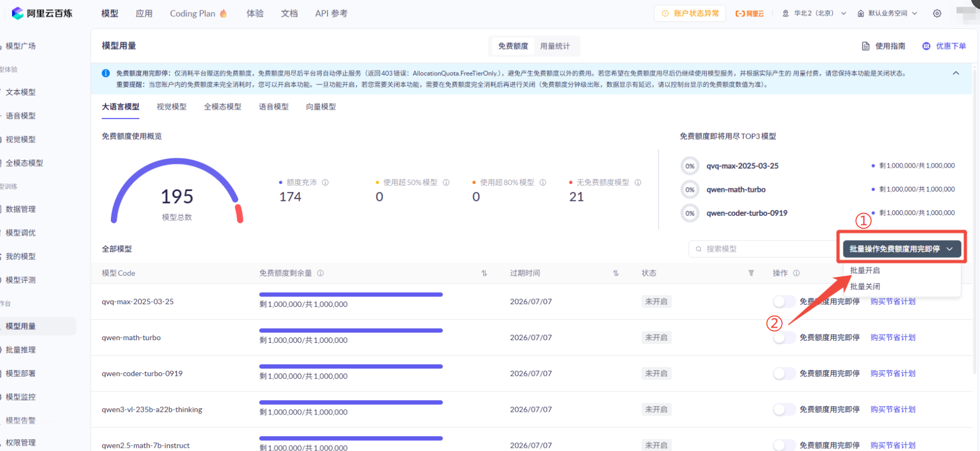Click 未开启 status tag for qvq-max-2025-03-25
This screenshot has height=451, width=980.
tap(656, 301)
